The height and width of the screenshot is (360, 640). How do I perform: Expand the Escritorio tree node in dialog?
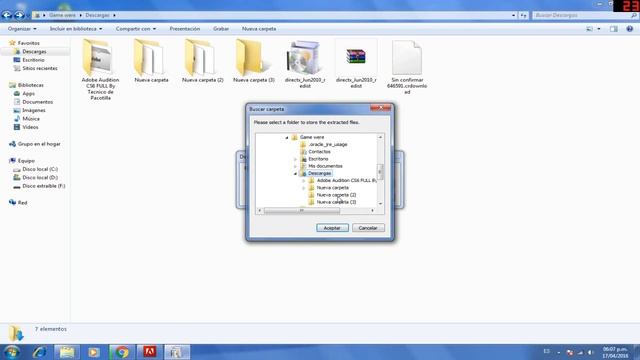(x=296, y=159)
